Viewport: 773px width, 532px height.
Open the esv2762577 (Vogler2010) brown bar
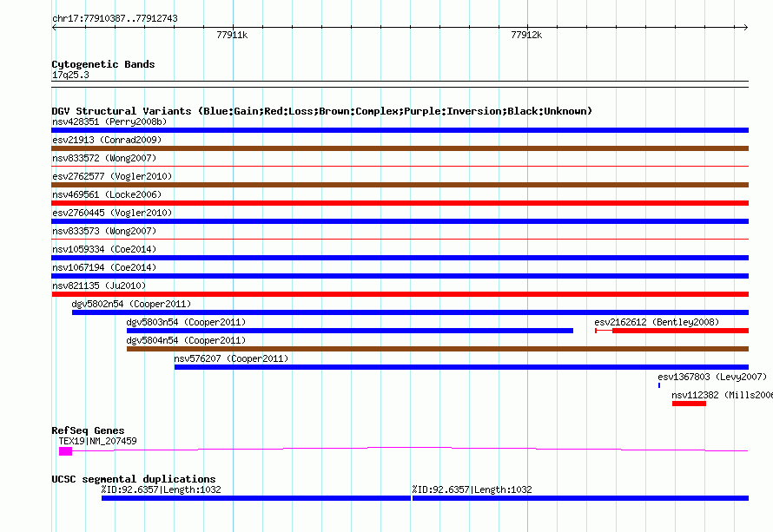[400, 185]
